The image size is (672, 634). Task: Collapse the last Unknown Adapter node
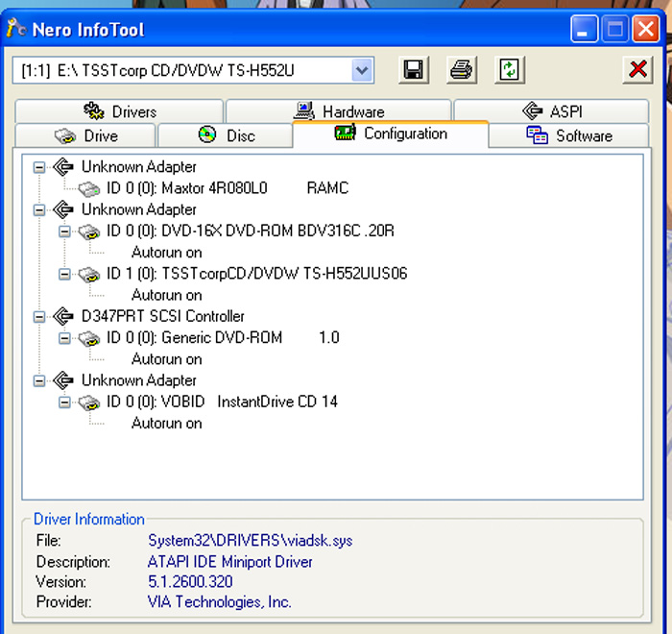tap(39, 380)
